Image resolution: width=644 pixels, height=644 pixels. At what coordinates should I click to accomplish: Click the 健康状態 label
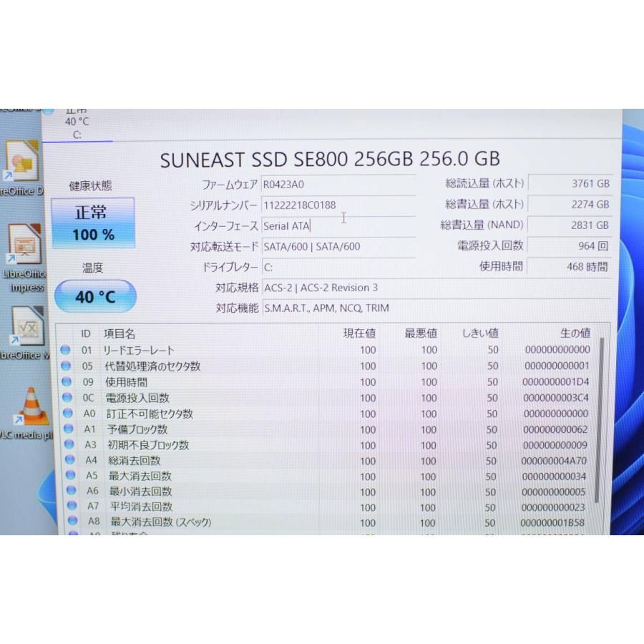point(90,186)
